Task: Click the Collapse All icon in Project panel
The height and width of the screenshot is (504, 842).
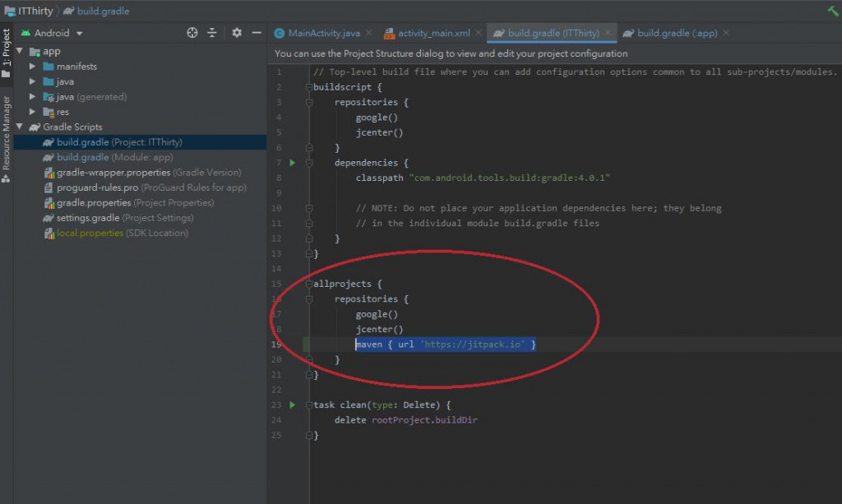Action: pos(212,33)
